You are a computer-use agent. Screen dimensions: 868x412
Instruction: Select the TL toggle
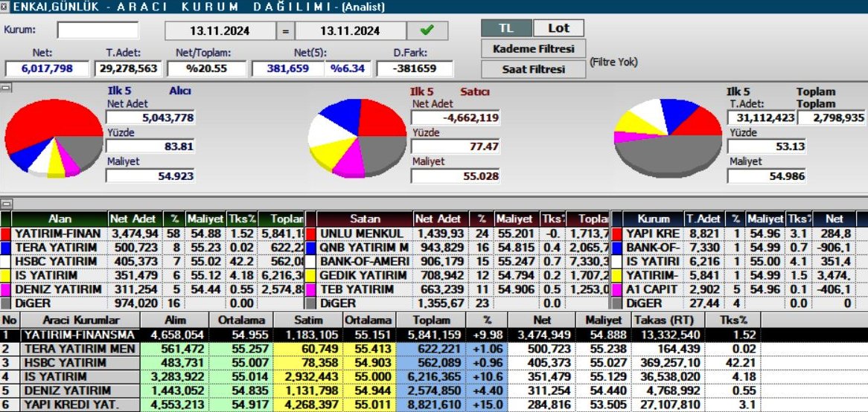506,28
